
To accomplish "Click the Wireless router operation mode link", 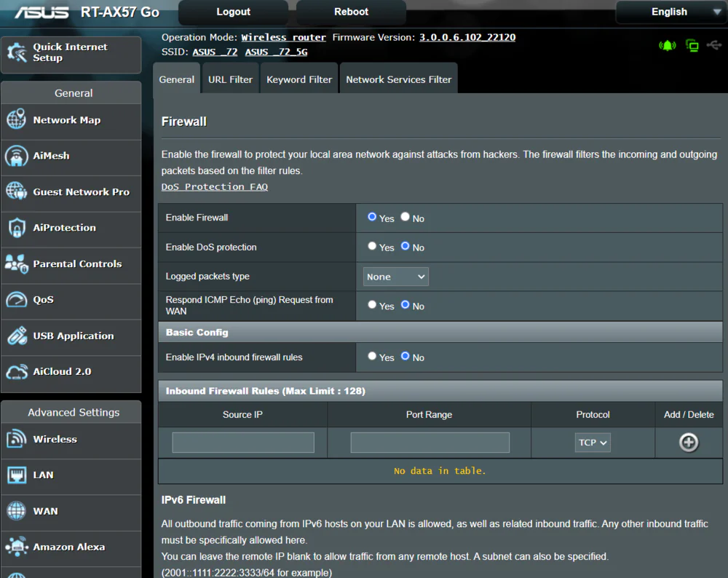I will point(283,37).
